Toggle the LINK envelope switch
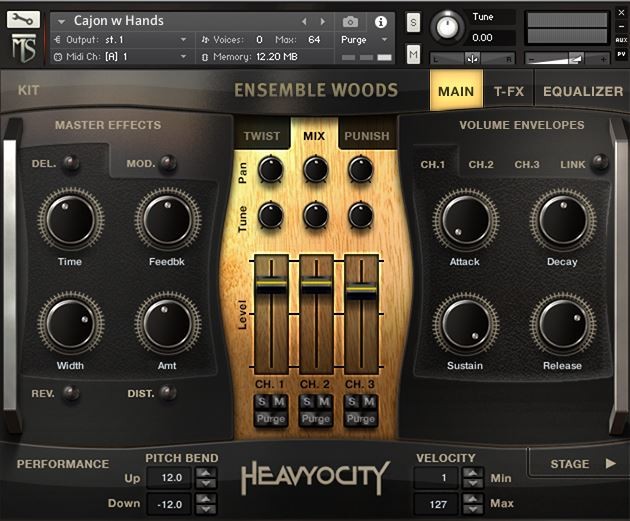This screenshot has height=521, width=630. [601, 162]
